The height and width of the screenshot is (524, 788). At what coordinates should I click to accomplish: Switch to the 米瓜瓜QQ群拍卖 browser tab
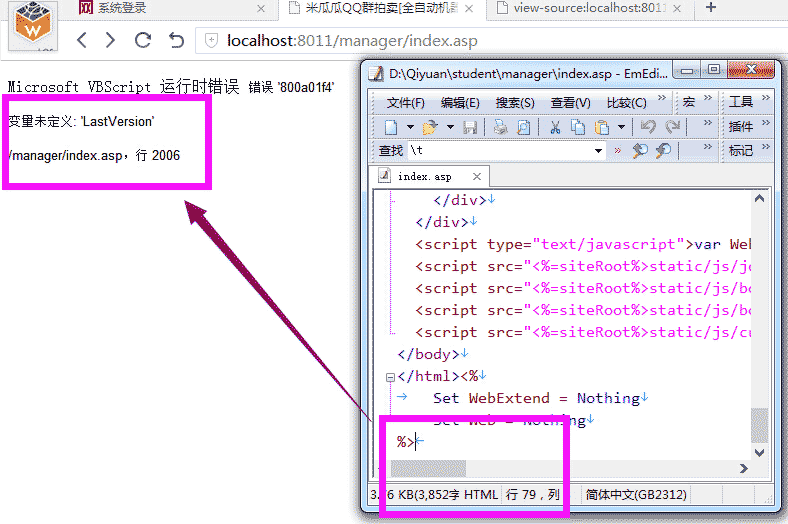pos(382,9)
